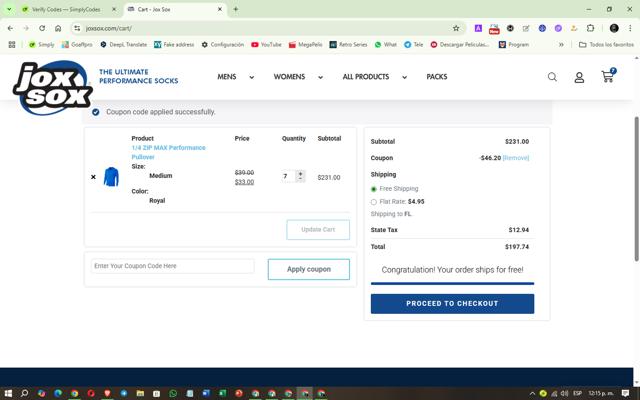Open the Retro Series bookmark

click(348, 44)
